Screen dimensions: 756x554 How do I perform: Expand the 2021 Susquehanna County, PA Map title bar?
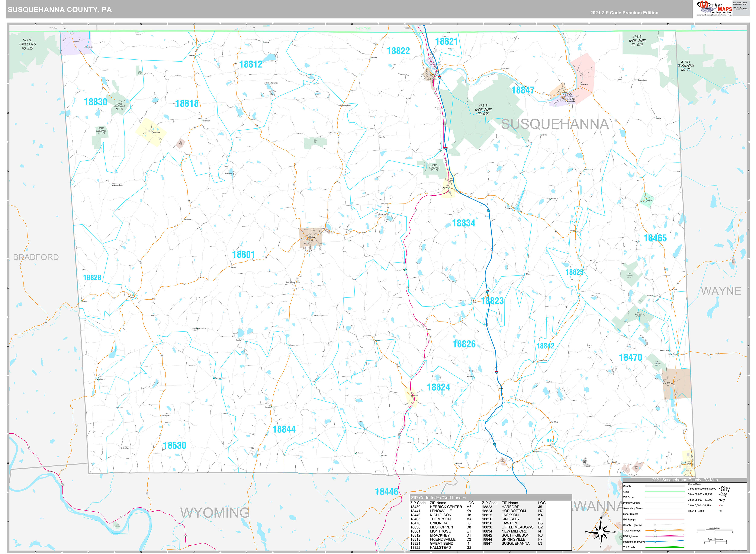(x=685, y=480)
